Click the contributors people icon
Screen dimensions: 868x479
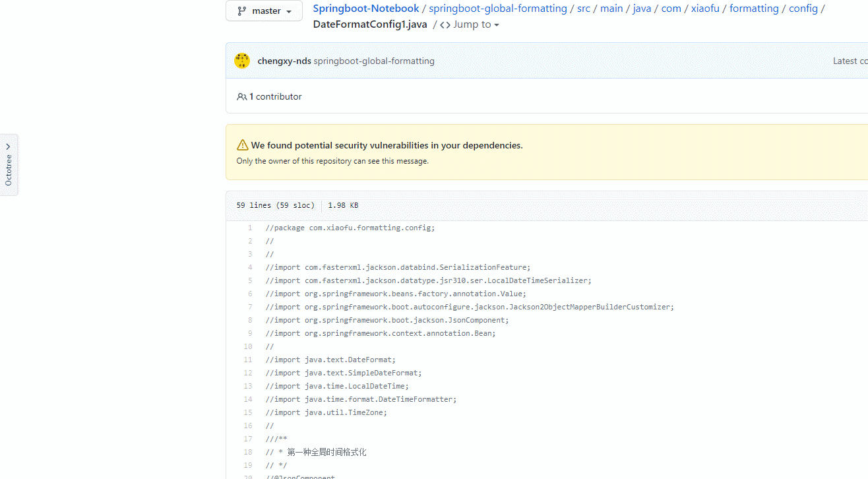(241, 96)
